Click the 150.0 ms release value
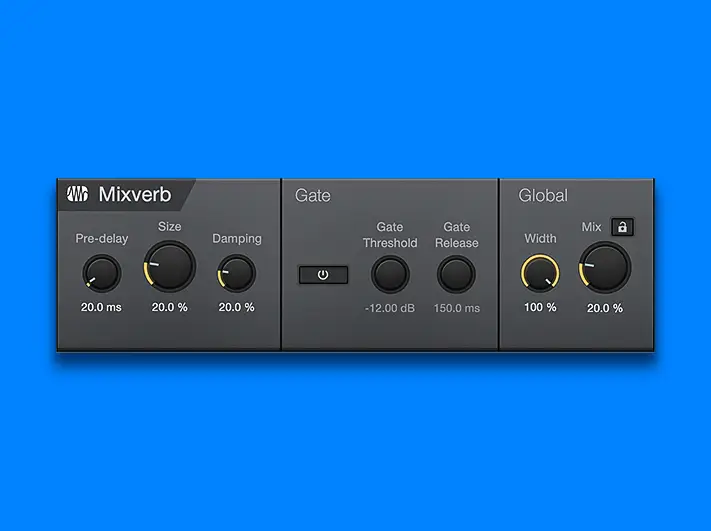Viewport: 711px width, 531px height. click(457, 308)
